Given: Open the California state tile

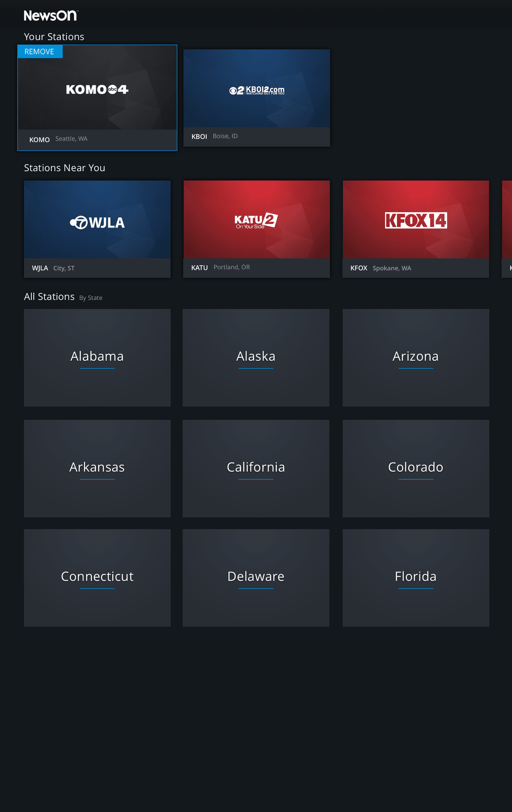Looking at the screenshot, I should coord(256,468).
